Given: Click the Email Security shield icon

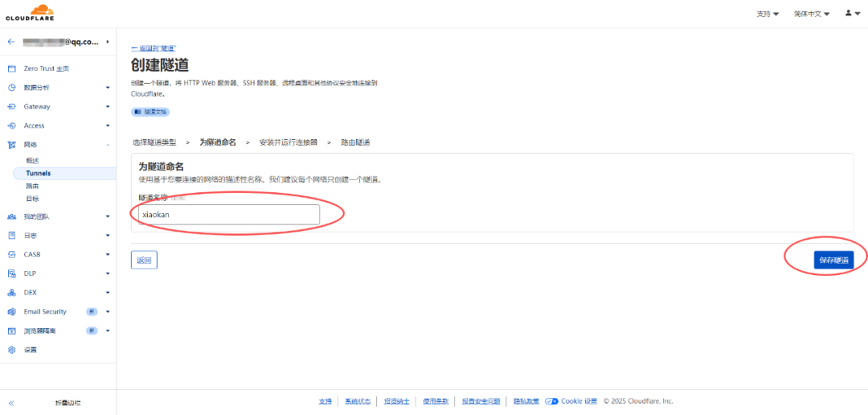Looking at the screenshot, I should click(11, 312).
